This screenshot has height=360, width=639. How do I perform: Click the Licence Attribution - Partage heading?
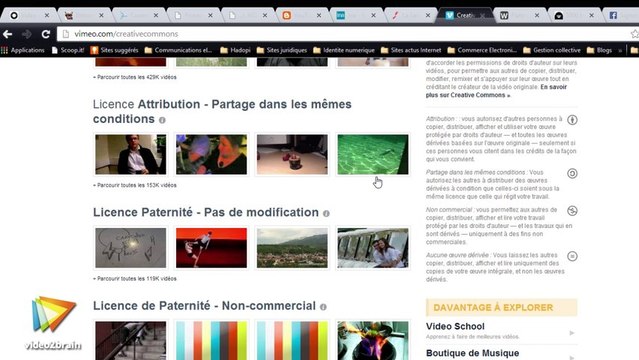pyautogui.click(x=222, y=111)
